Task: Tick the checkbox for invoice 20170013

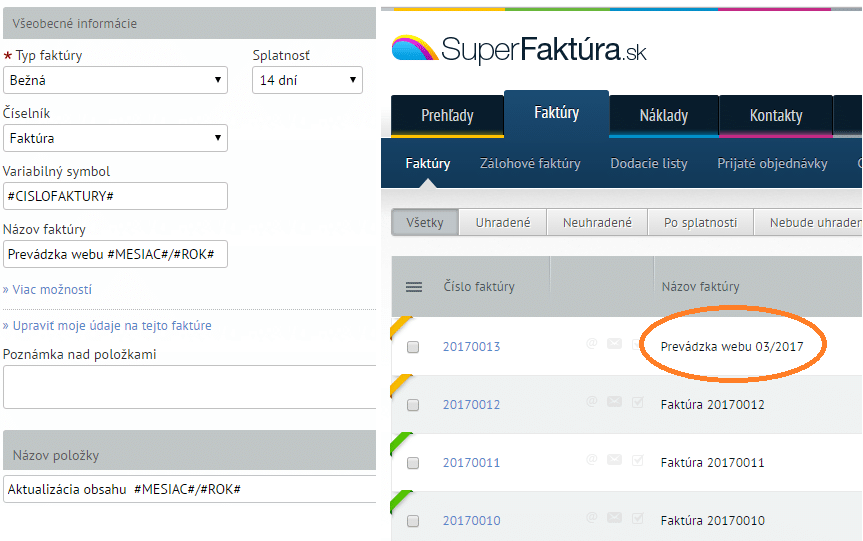Action: click(413, 347)
